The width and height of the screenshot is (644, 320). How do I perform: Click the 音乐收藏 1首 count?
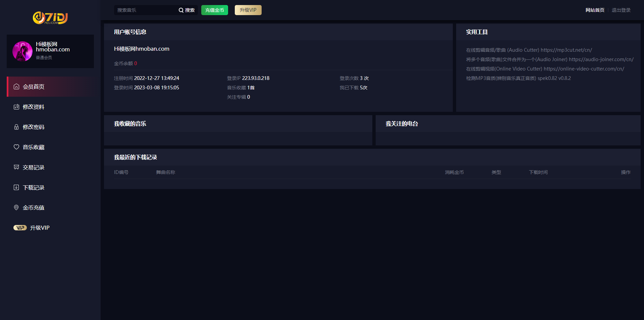pyautogui.click(x=241, y=88)
